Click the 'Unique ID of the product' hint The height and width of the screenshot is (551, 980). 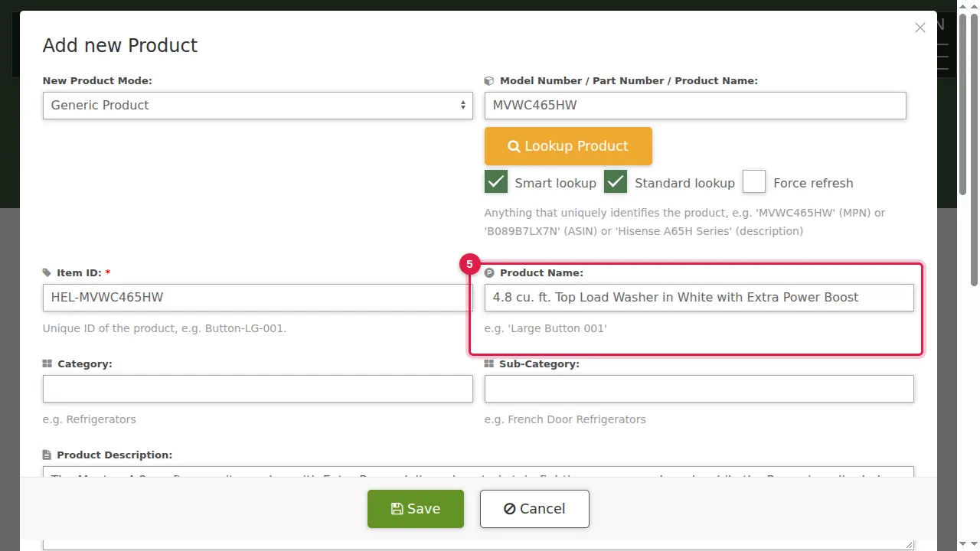pos(165,328)
